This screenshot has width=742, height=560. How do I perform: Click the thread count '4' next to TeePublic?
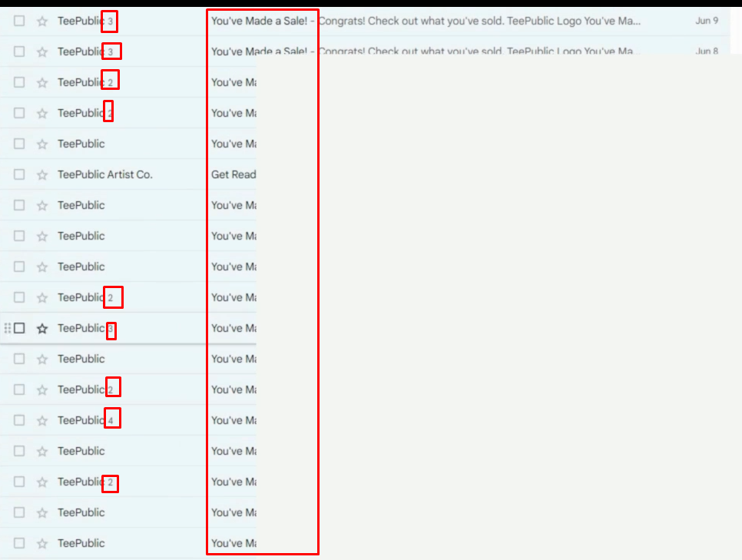[x=111, y=420]
